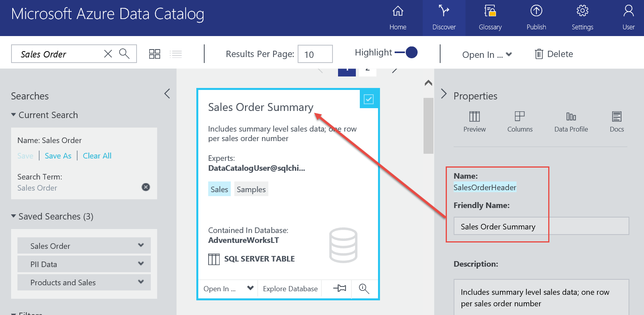The height and width of the screenshot is (315, 644).
Task: Open the Preview tab
Action: [x=475, y=122]
